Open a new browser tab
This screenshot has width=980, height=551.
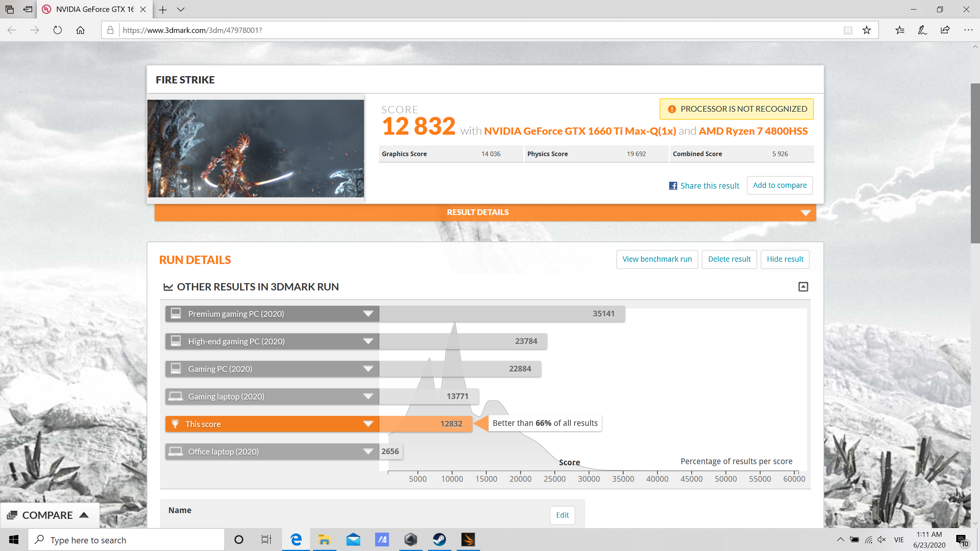(x=163, y=10)
